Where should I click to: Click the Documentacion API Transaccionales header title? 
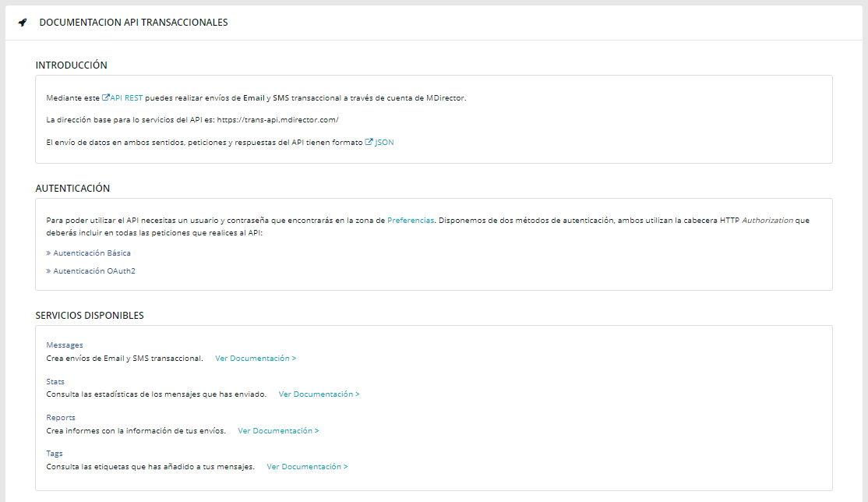[x=133, y=23]
